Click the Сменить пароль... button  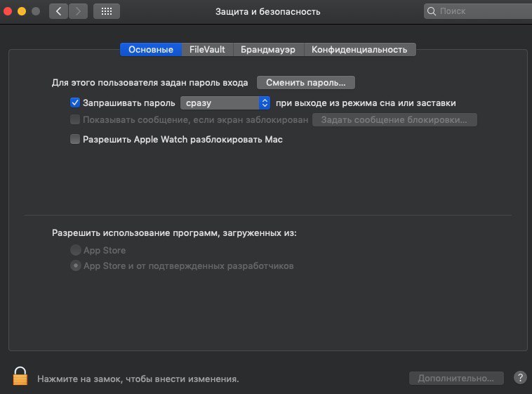point(306,83)
